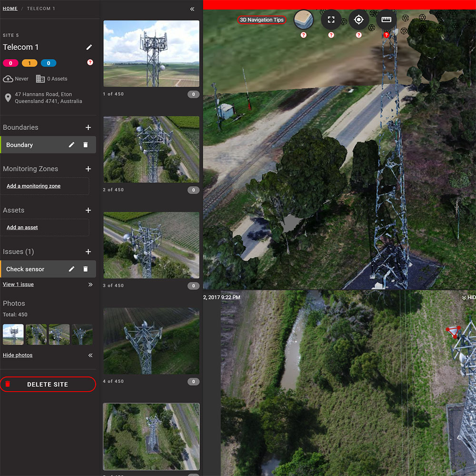Click the Total: 450 photos text
The height and width of the screenshot is (476, 476).
pos(15,315)
